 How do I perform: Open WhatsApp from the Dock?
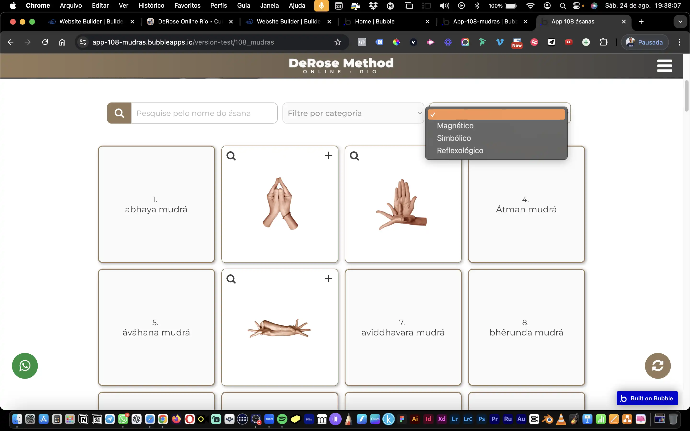pyautogui.click(x=123, y=419)
